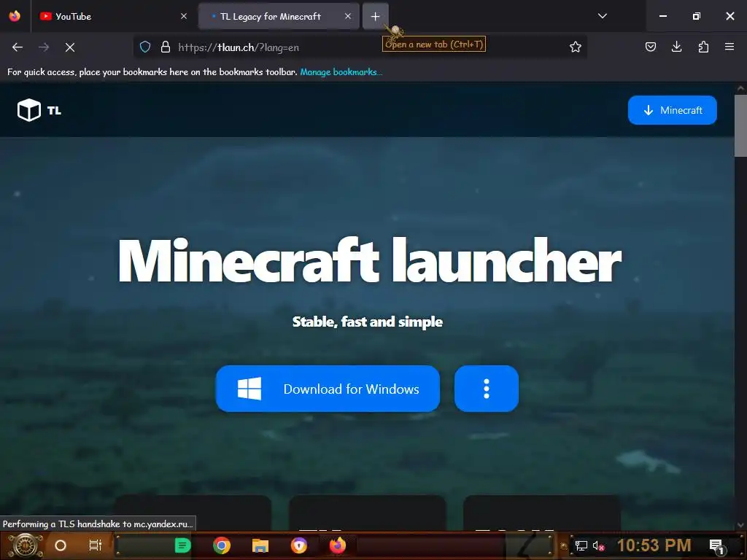The image size is (747, 560).
Task: Click the blue Minecraft download button in header
Action: (672, 110)
